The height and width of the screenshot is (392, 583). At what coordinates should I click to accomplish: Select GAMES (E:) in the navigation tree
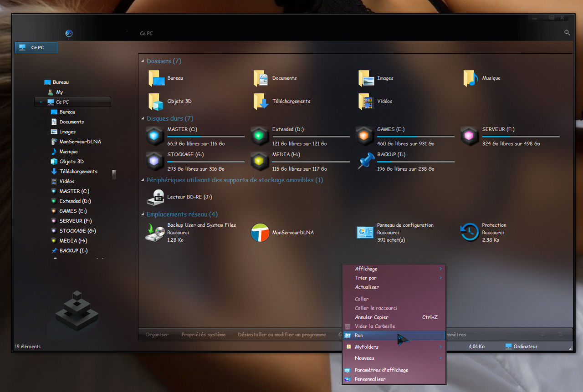click(73, 211)
